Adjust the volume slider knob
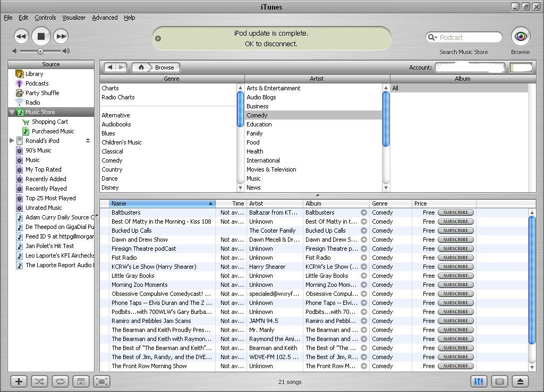The width and height of the screenshot is (544, 392). [40, 52]
